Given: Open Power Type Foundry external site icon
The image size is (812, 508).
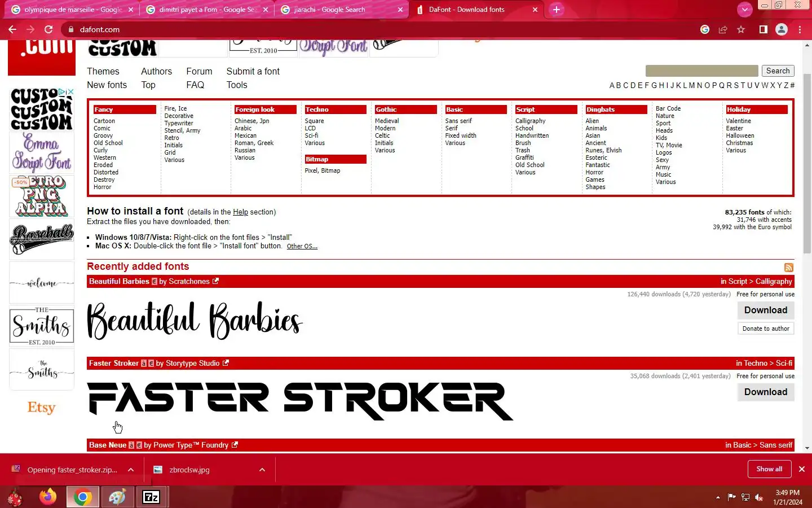Looking at the screenshot, I should pyautogui.click(x=235, y=445).
